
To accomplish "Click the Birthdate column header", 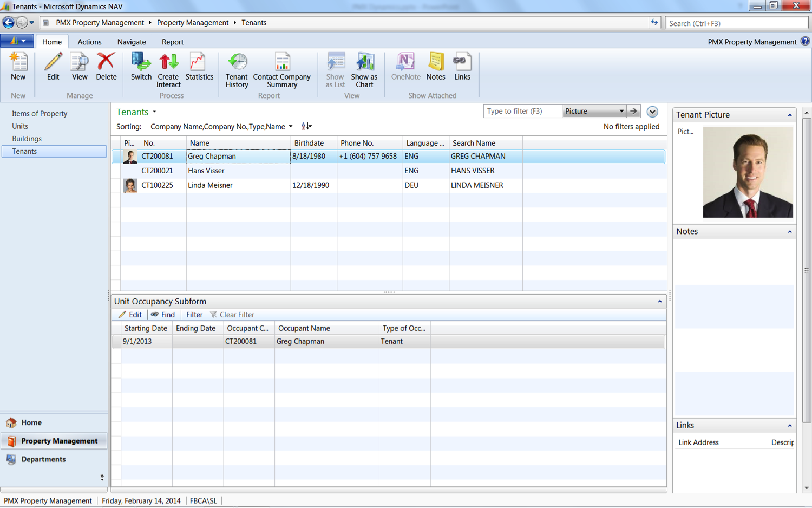I will (314, 143).
